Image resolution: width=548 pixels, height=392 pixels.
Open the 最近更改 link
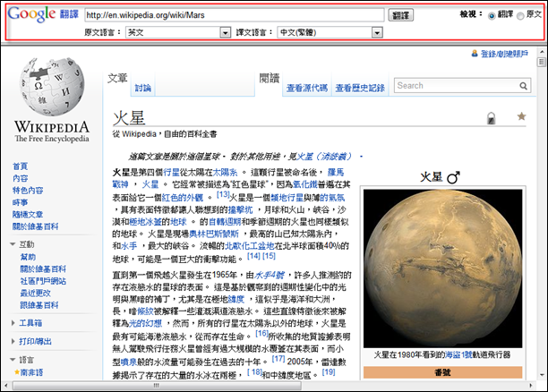35,293
